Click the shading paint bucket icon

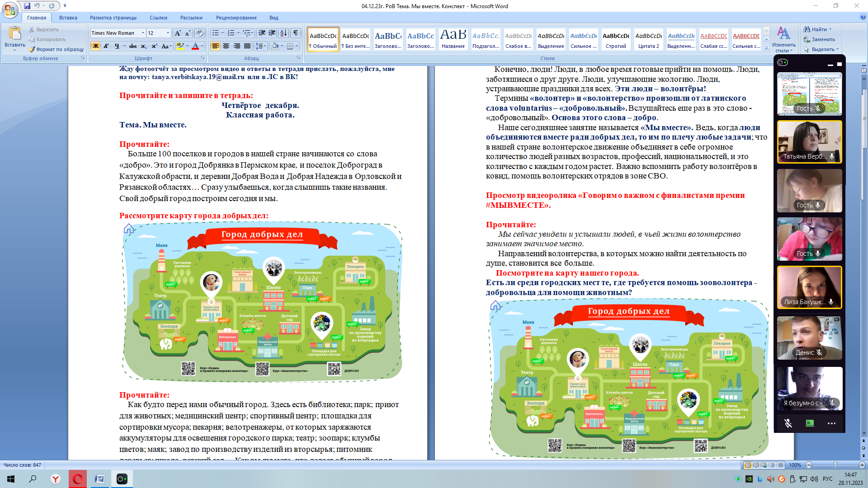[274, 46]
